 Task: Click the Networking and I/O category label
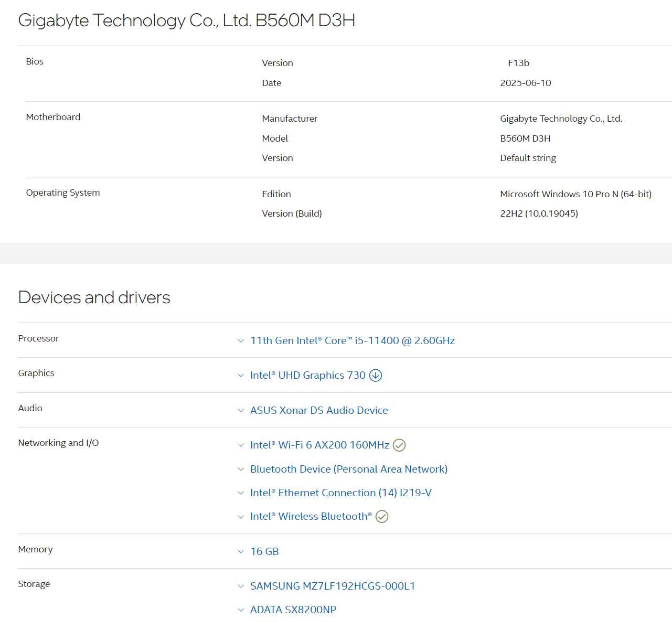pyautogui.click(x=58, y=443)
